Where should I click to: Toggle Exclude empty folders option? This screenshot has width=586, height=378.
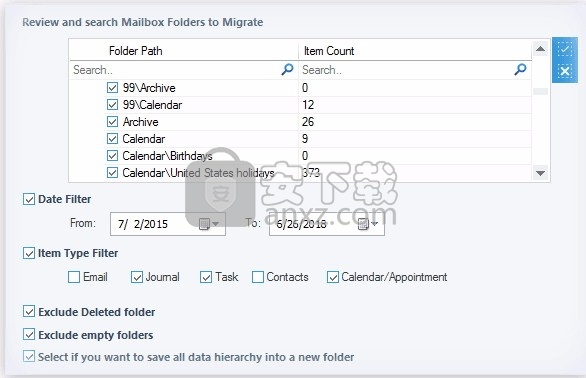coord(29,334)
